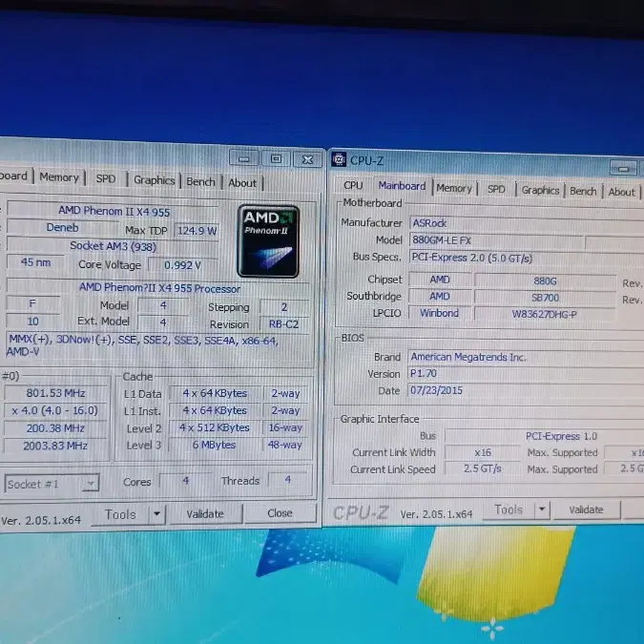Screen dimensions: 644x644
Task: Click the American Megatrends Inc. BIOS brand
Action: click(526, 357)
